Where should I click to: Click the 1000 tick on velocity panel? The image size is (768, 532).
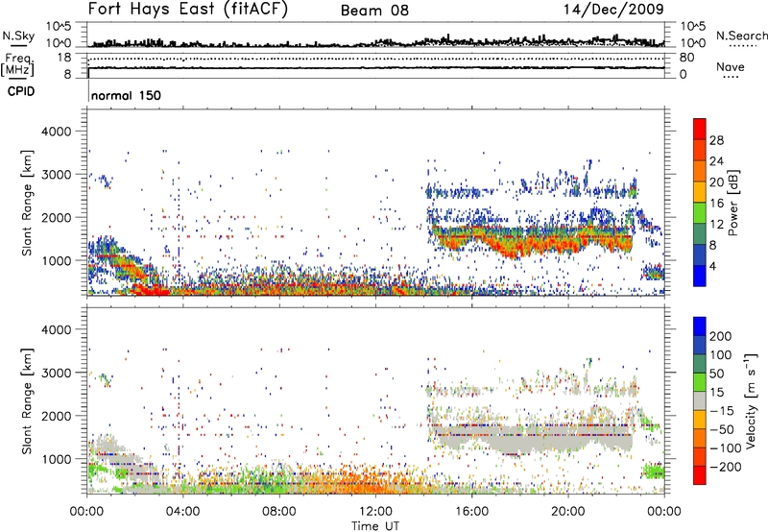(x=56, y=459)
